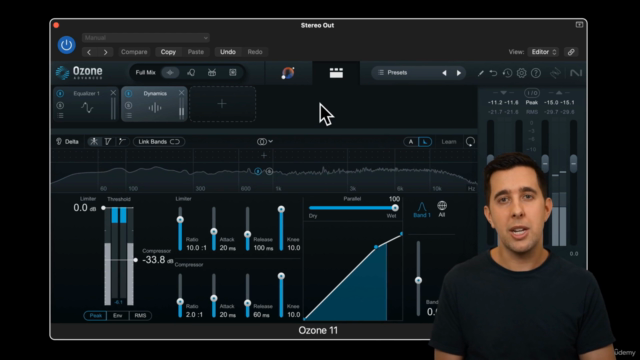Click the link icon in plugin header
640x360 pixels.
(571, 52)
